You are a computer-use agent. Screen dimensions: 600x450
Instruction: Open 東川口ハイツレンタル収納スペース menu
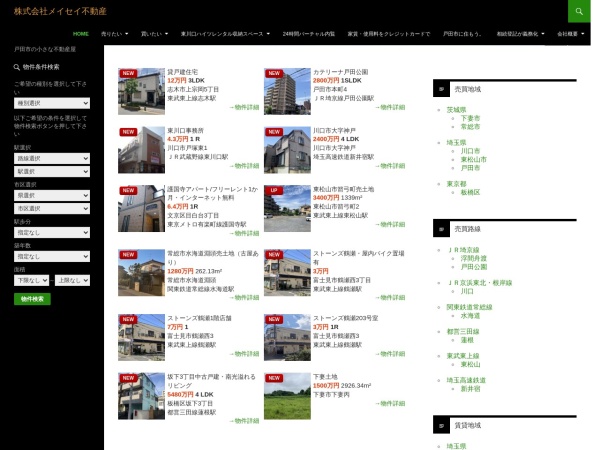tap(225, 34)
